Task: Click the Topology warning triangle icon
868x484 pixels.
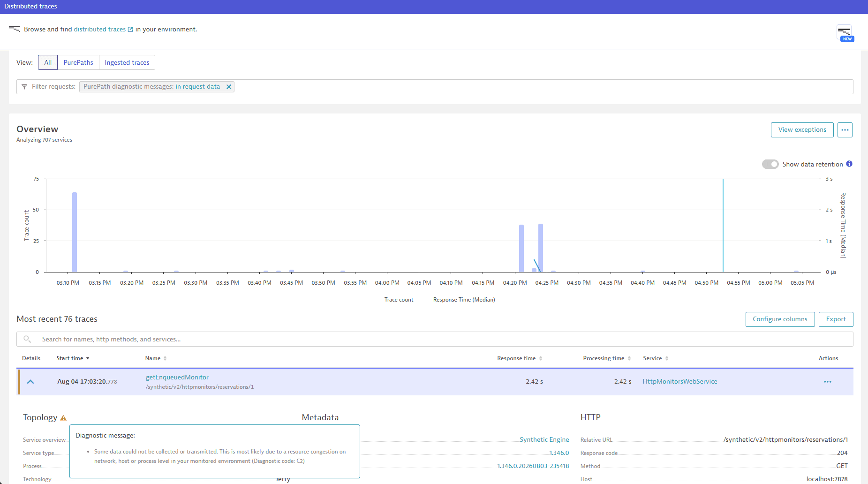Action: (63, 418)
